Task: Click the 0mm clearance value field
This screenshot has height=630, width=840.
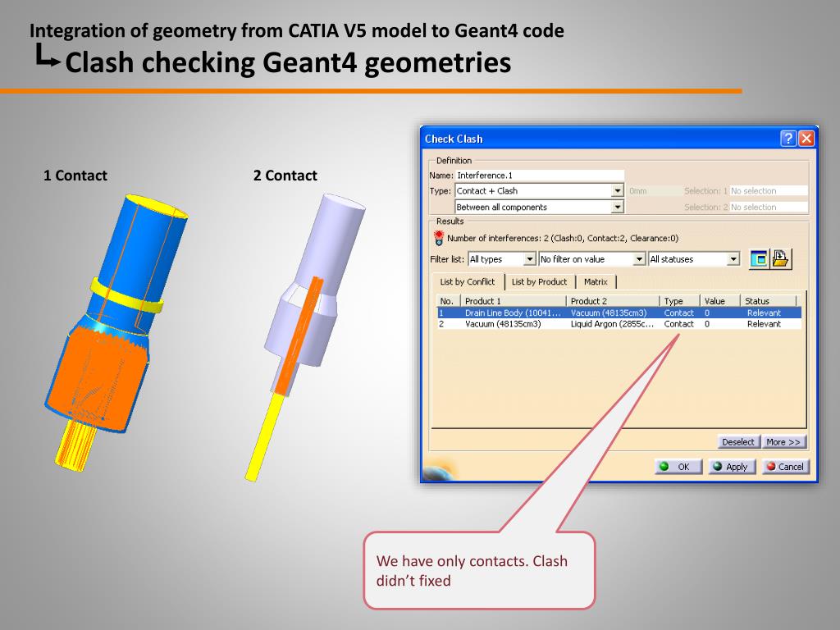Action: (653, 190)
